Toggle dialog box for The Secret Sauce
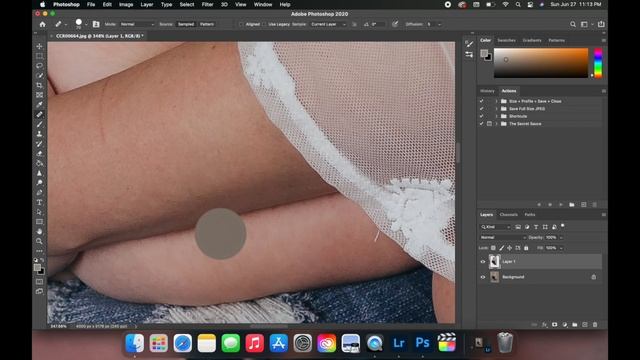 tap(489, 124)
